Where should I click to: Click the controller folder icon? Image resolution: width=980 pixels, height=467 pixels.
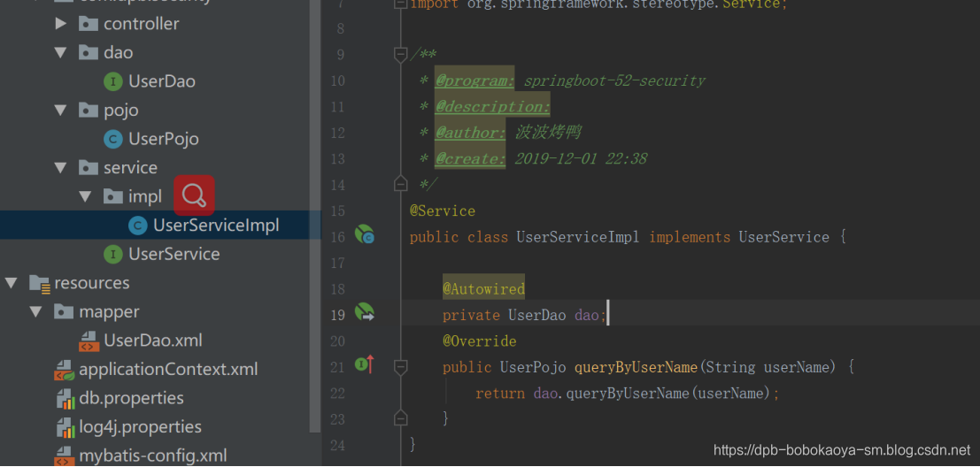click(x=89, y=24)
